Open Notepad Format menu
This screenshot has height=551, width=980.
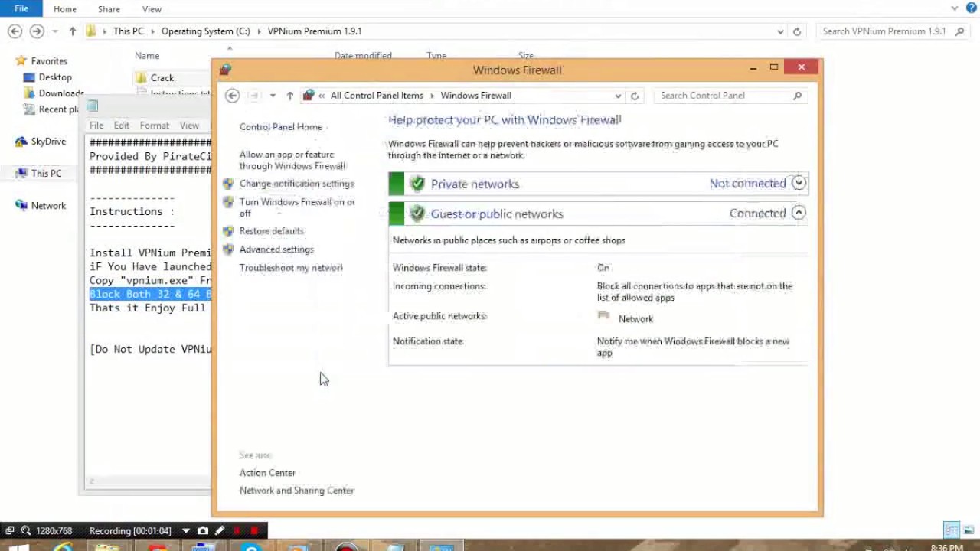155,126
